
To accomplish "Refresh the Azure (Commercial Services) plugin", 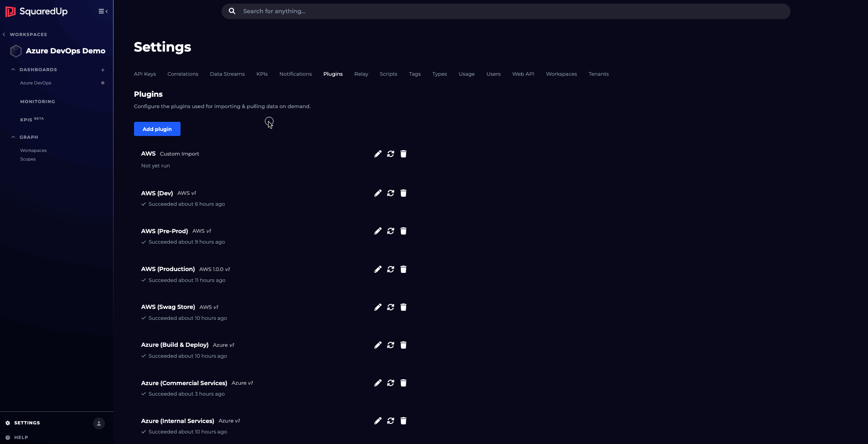I will 391,383.
